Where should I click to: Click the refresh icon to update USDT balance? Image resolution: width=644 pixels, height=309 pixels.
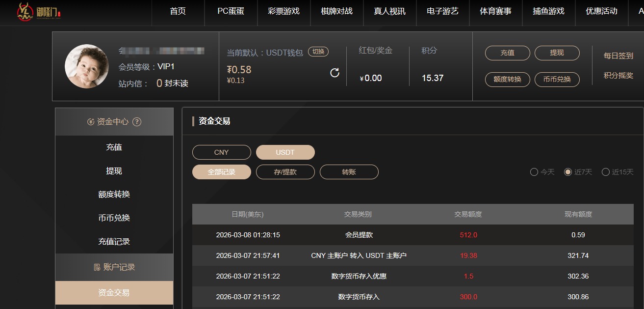point(335,73)
